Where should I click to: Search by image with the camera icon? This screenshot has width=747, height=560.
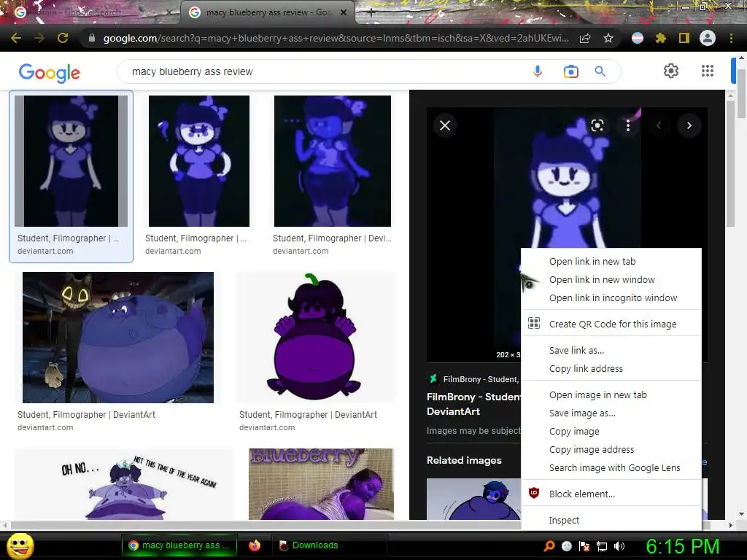click(570, 71)
